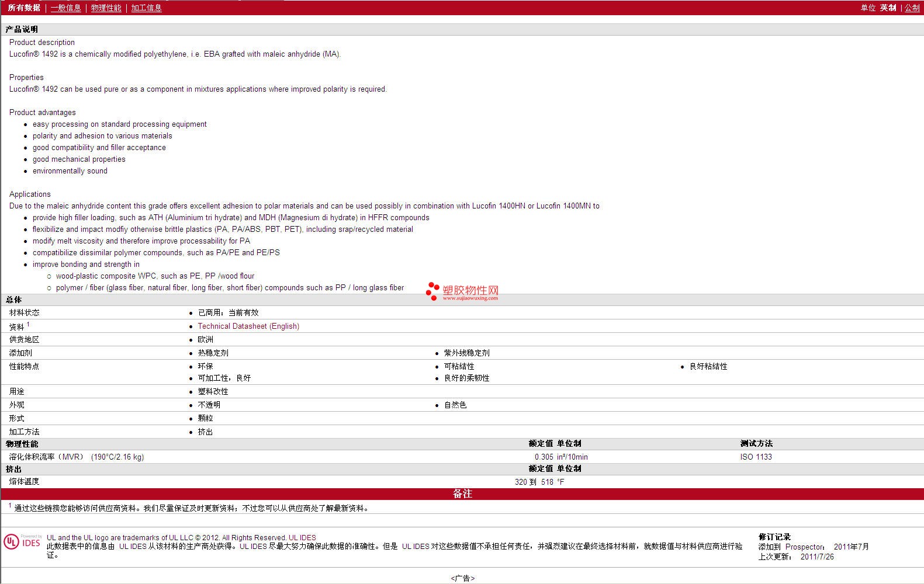This screenshot has height=584, width=924.
Task: Click the 自然色 appearance entry
Action: [x=455, y=405]
